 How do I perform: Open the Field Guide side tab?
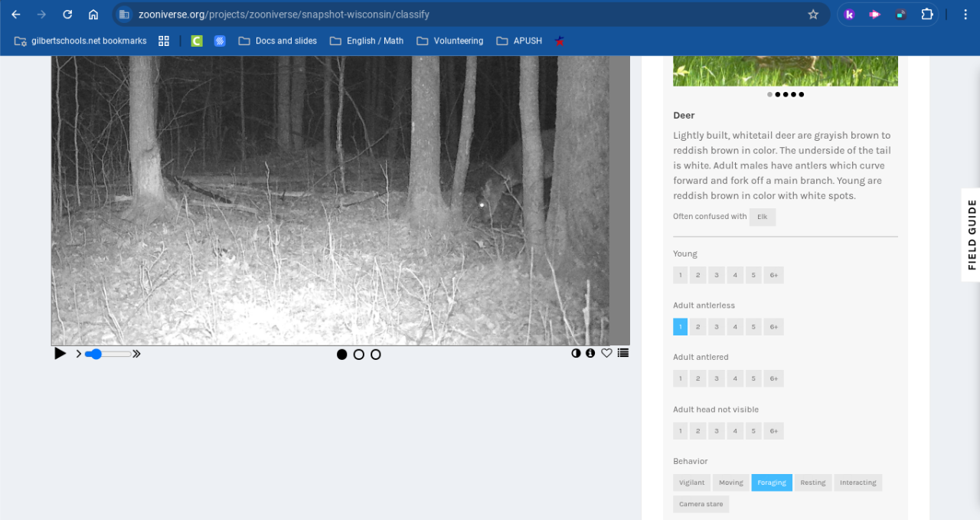pyautogui.click(x=971, y=235)
